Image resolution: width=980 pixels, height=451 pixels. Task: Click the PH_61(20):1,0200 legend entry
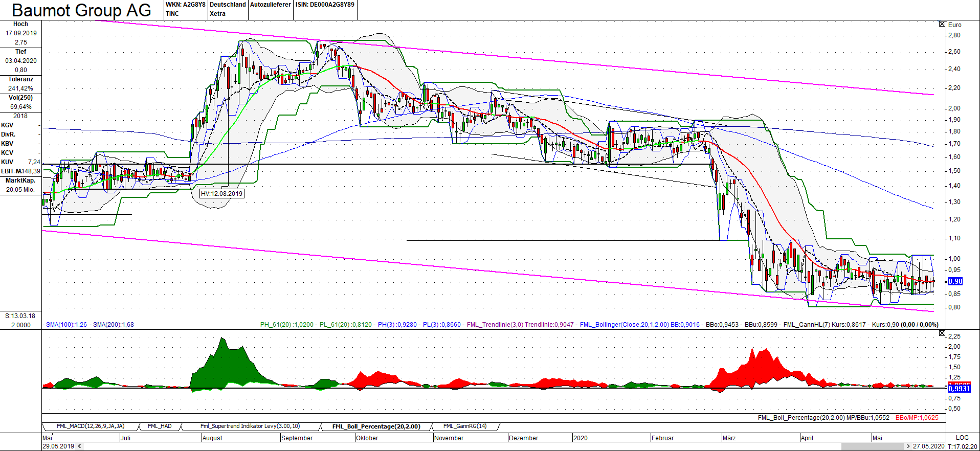coord(287,325)
